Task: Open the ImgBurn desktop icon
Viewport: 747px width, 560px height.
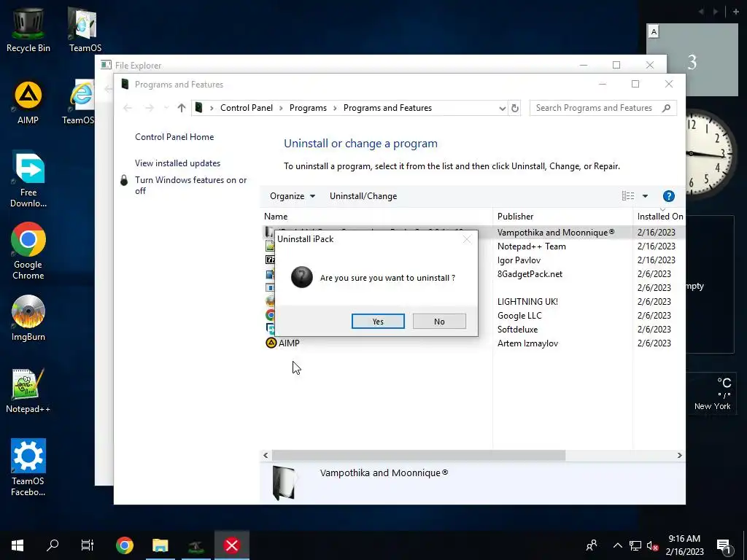Action: [x=28, y=318]
